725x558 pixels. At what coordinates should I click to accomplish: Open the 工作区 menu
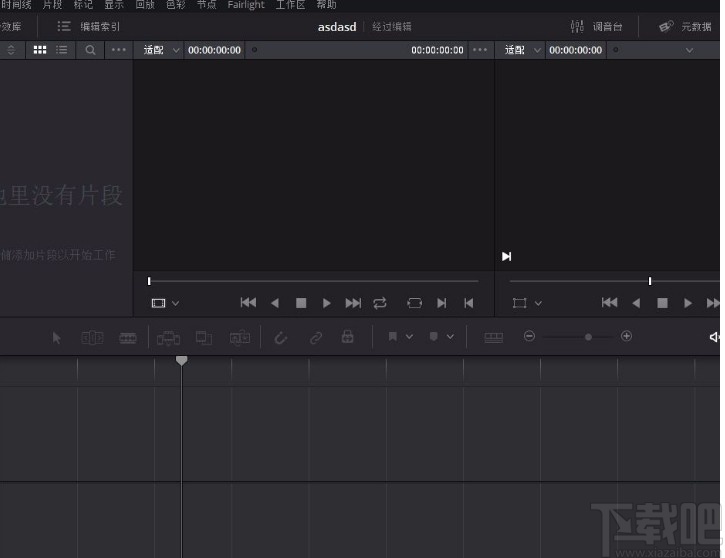pos(290,5)
